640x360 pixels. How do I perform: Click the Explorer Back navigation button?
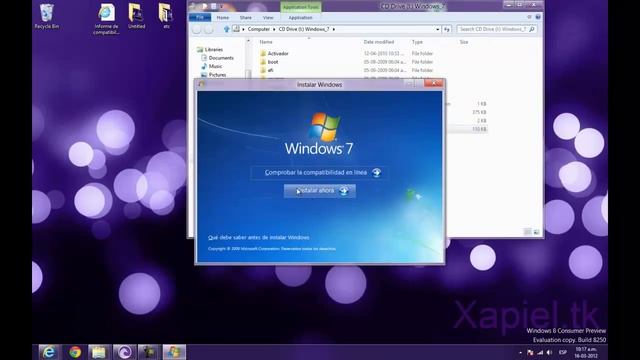click(x=197, y=29)
